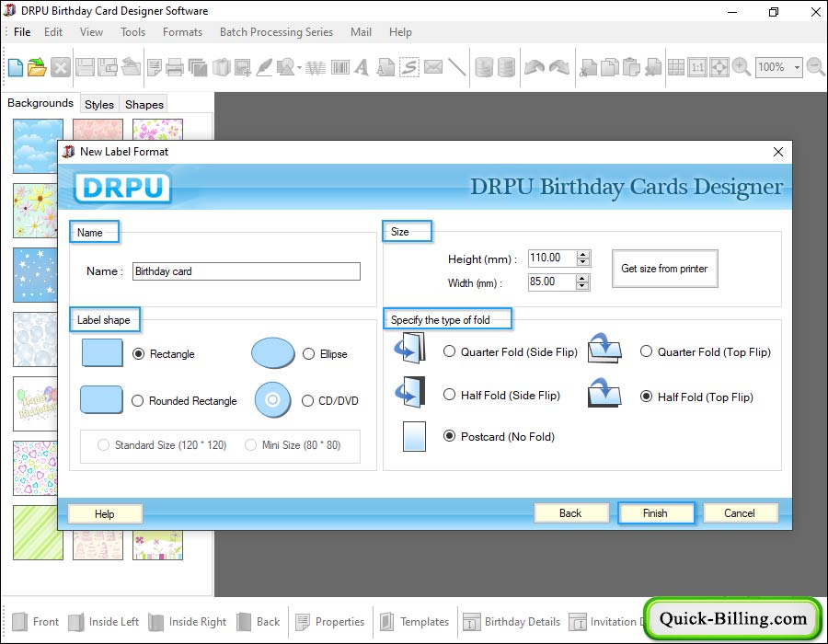Open the File menu

click(22, 31)
